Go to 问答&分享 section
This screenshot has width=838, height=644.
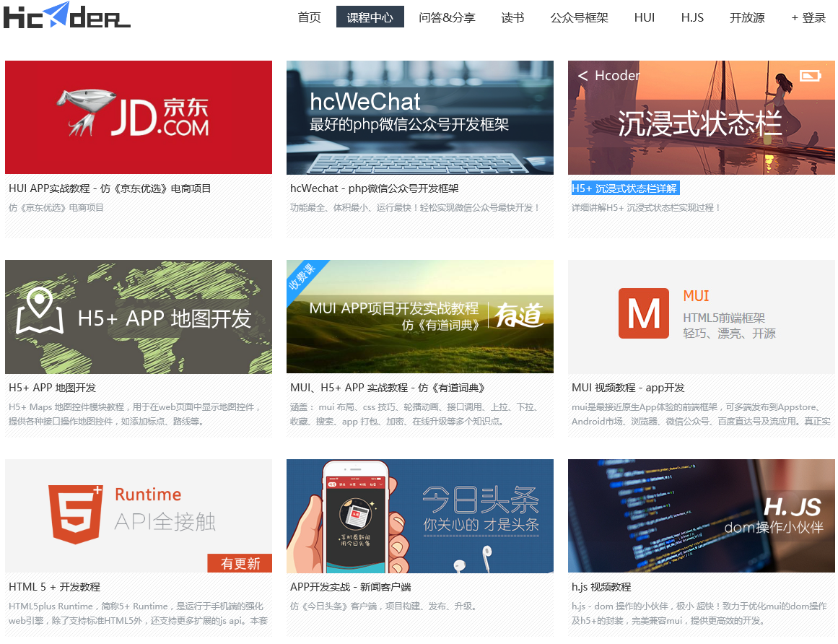[x=447, y=17]
